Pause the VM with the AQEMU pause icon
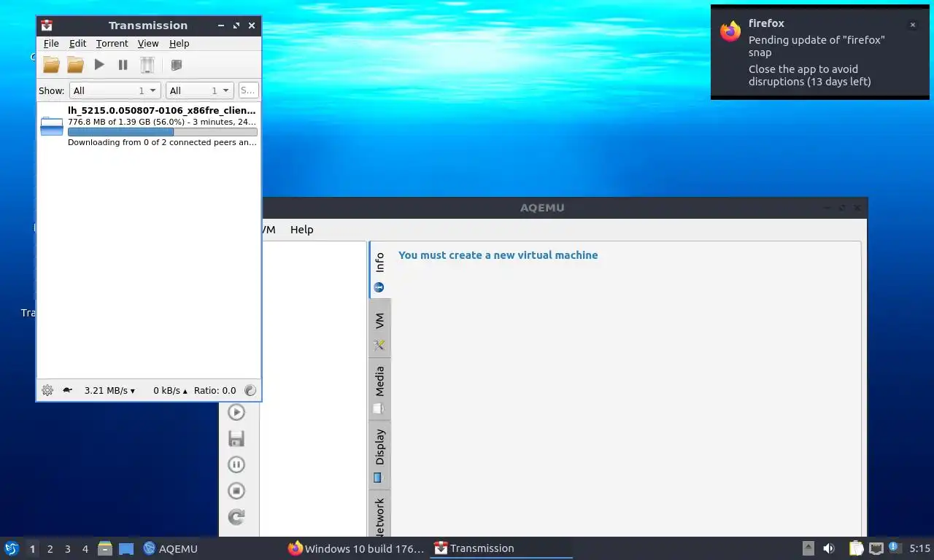This screenshot has height=560, width=934. (236, 464)
